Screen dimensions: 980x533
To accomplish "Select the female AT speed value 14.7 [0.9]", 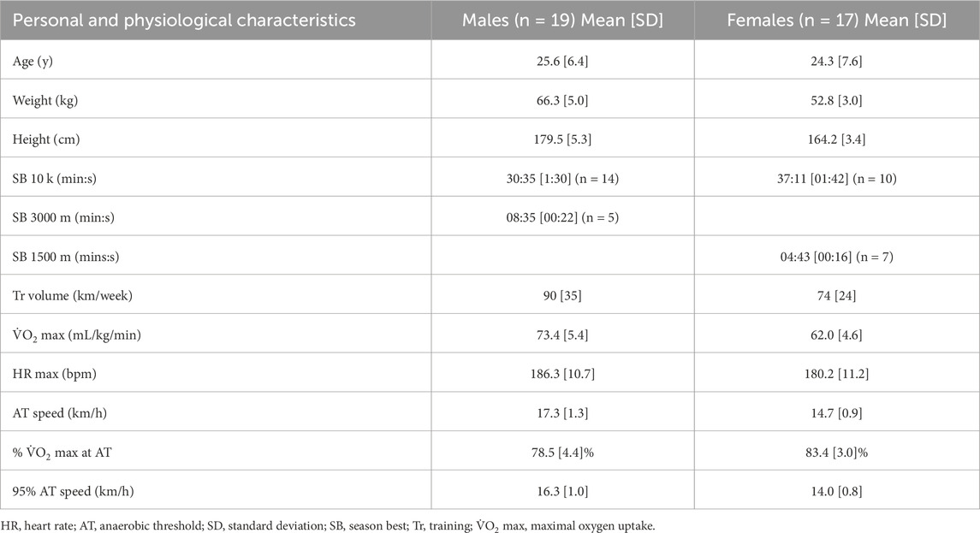I will 836,412.
